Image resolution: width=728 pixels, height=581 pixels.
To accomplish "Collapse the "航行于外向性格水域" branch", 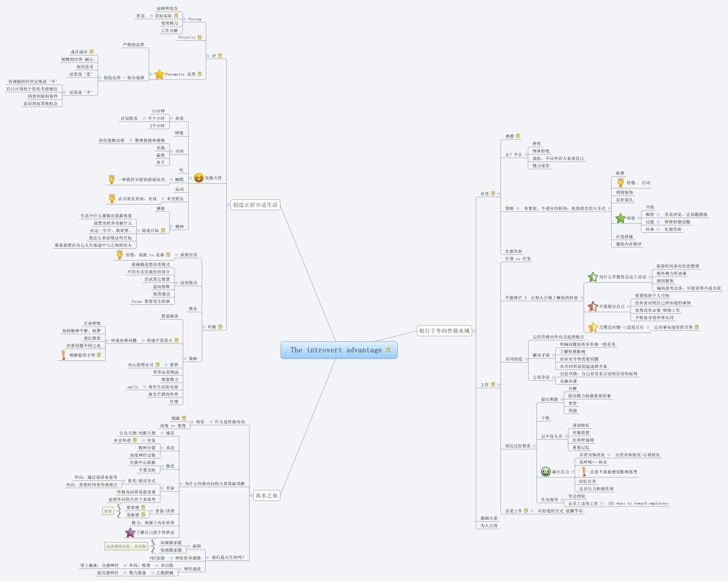I will (474, 332).
